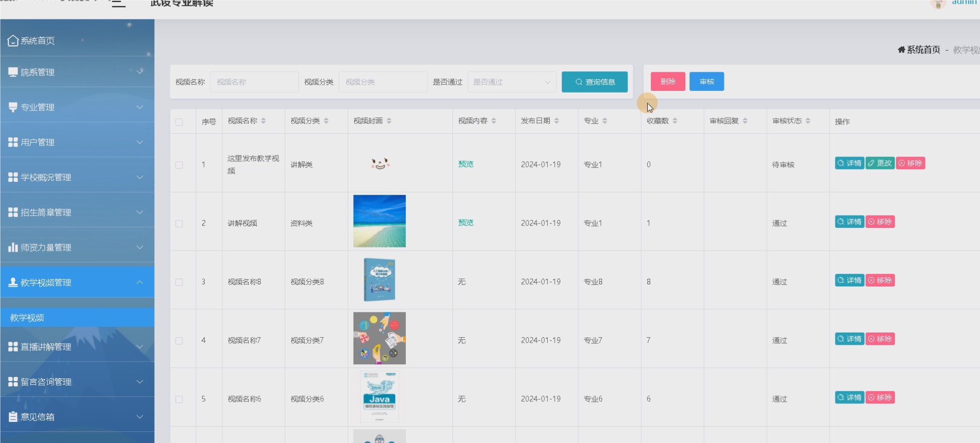Open the 是否通过 dropdown filter

pyautogui.click(x=512, y=82)
